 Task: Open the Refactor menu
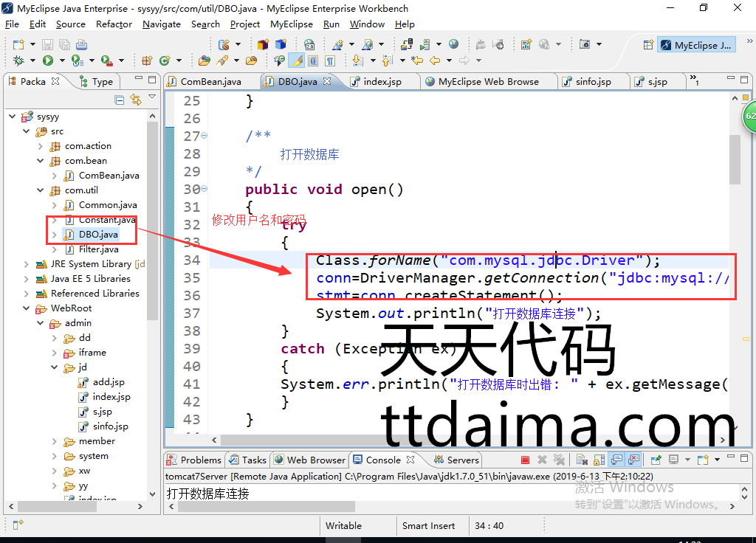[x=114, y=24]
